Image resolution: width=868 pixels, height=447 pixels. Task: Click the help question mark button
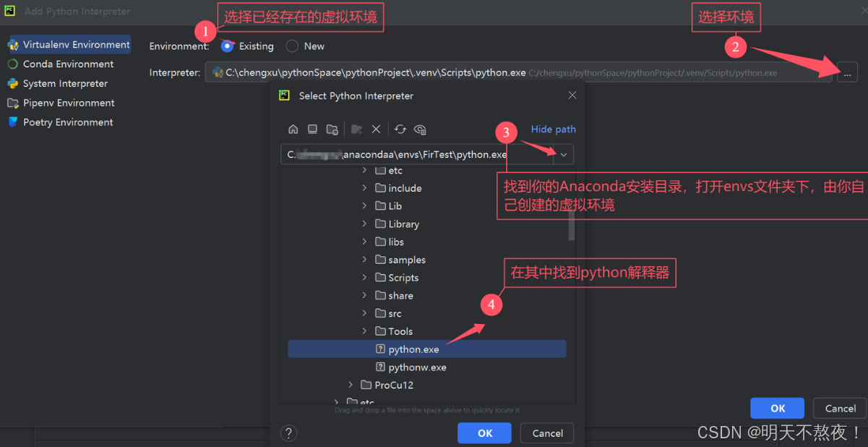coord(288,433)
